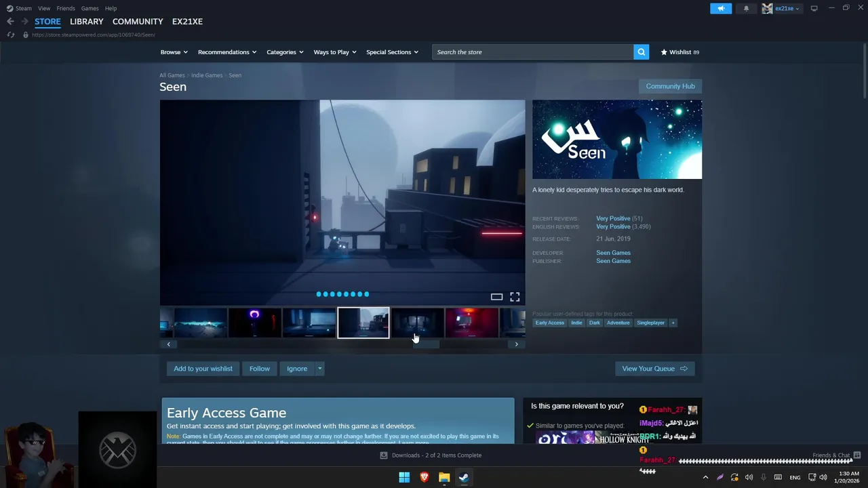Expand Ways to Play dropdown
Image resolution: width=868 pixels, height=488 pixels.
point(335,52)
